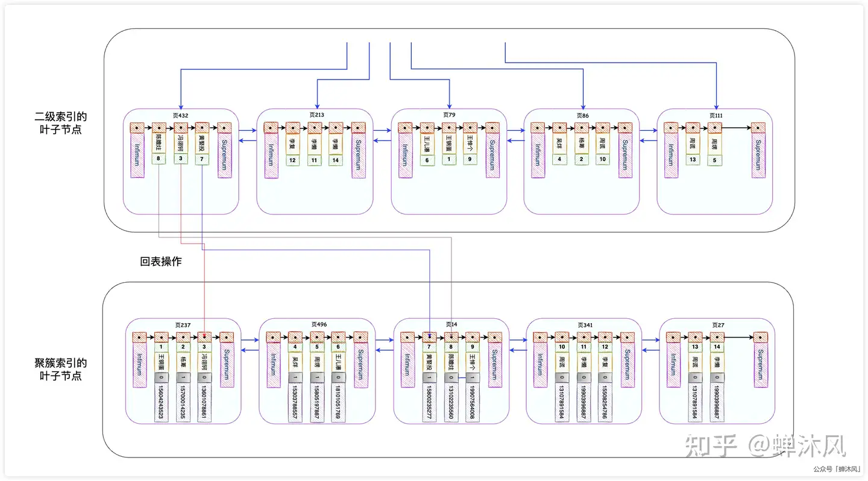Click the Supremum box in 页111
The width and height of the screenshot is (868, 481).
(x=758, y=155)
